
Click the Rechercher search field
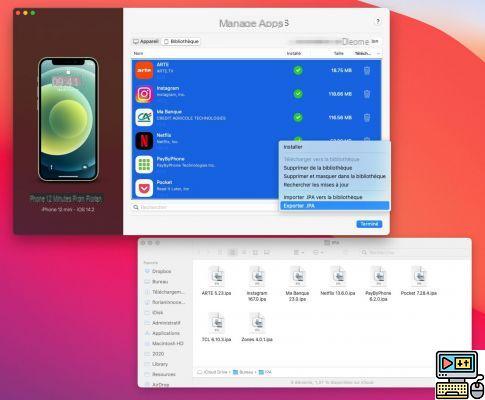tap(205, 207)
